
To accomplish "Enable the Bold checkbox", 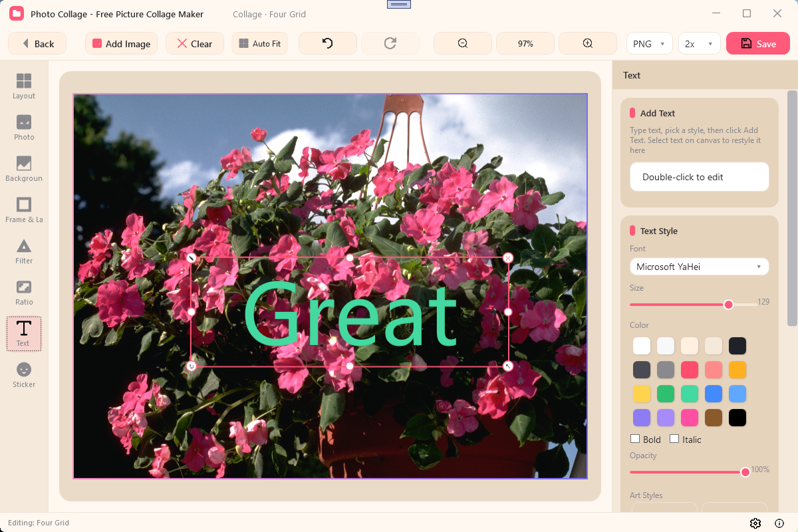I will coord(635,439).
